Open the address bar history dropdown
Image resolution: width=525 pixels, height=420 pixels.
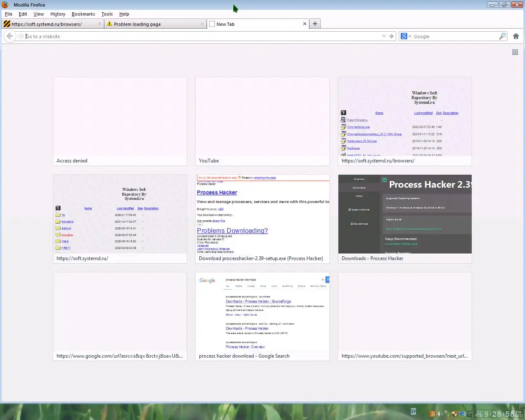[384, 36]
